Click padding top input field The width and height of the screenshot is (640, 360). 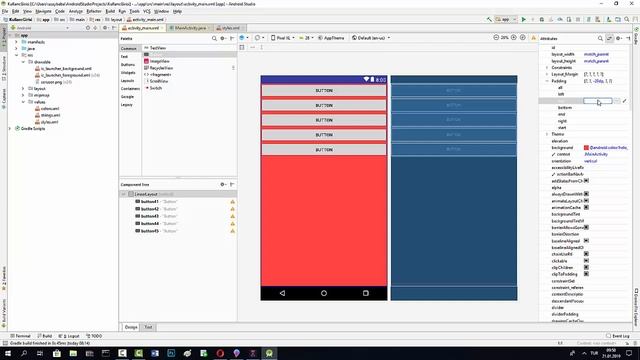point(598,101)
